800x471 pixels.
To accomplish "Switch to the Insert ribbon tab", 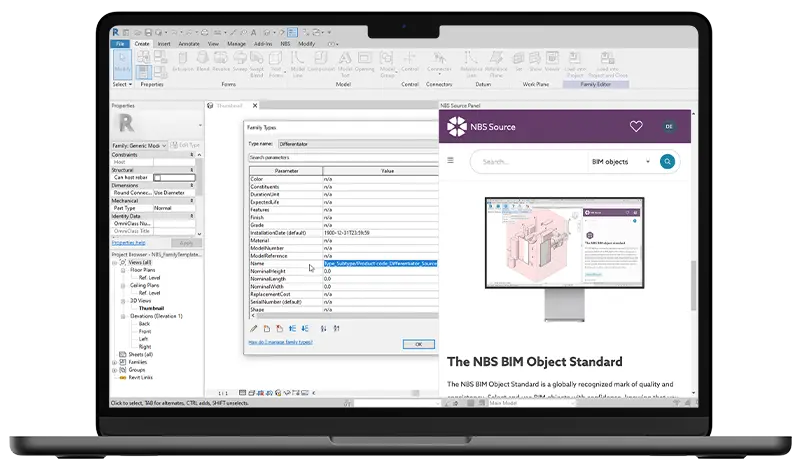I will tap(164, 44).
